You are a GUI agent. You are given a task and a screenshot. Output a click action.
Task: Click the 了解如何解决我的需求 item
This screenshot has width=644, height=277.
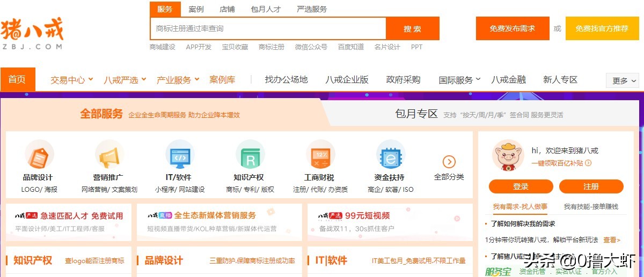point(523,224)
